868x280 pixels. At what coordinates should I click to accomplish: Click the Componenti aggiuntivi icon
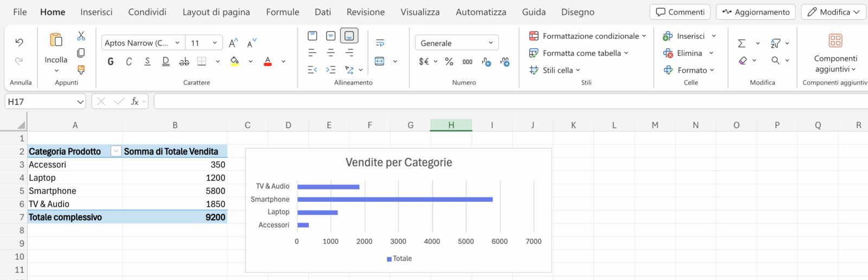tap(835, 41)
